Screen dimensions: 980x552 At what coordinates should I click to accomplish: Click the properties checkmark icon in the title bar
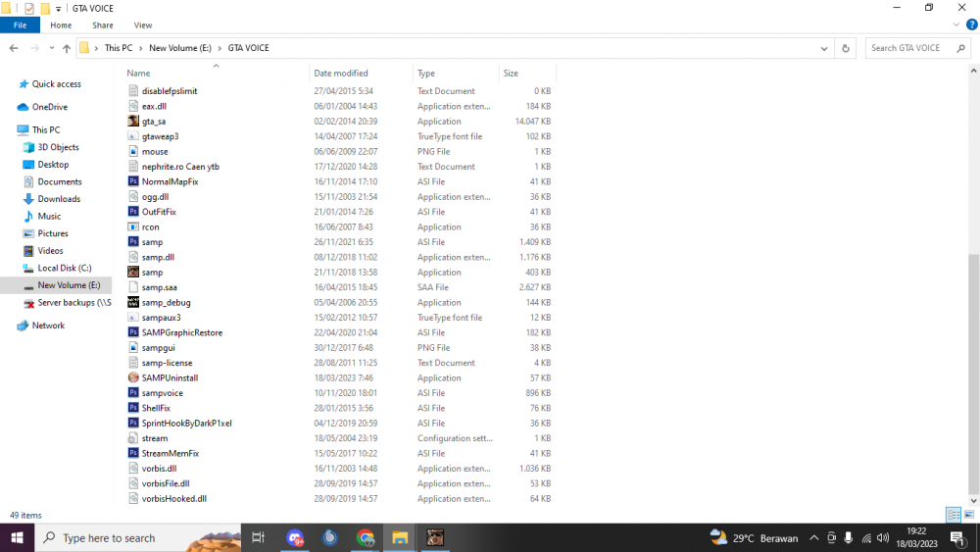(28, 8)
